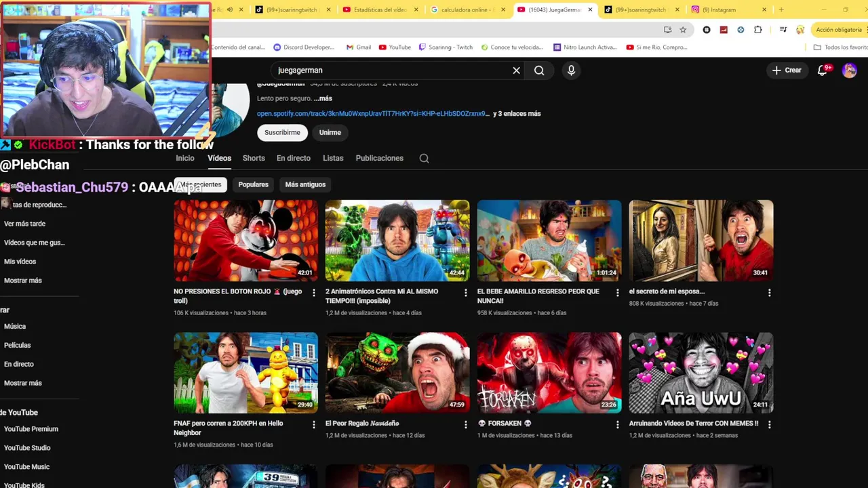Open the Gmail bookmark
The width and height of the screenshot is (868, 488).
point(359,47)
